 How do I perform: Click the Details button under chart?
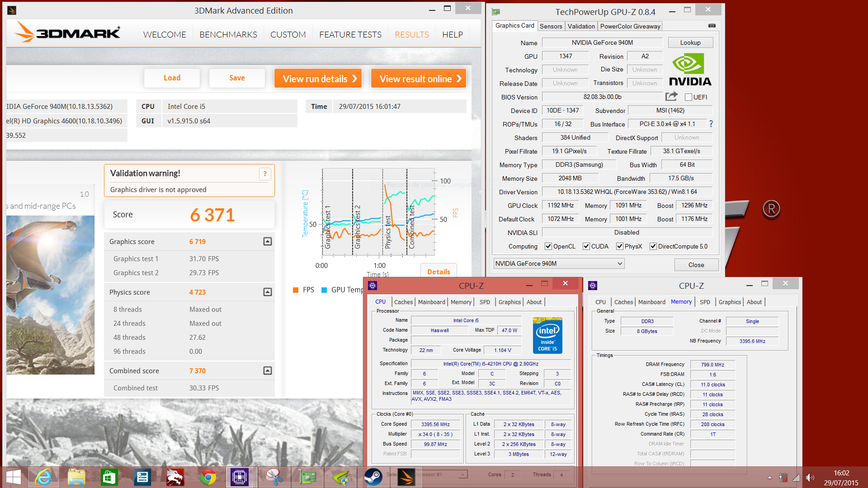439,272
